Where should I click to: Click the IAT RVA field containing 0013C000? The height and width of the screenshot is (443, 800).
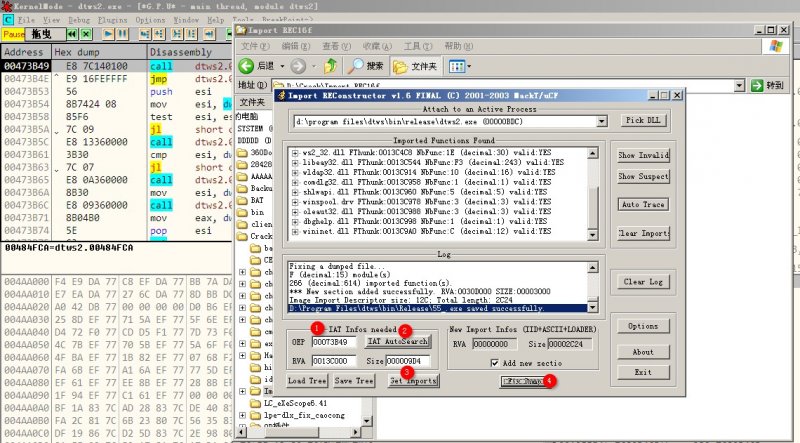tap(334, 361)
